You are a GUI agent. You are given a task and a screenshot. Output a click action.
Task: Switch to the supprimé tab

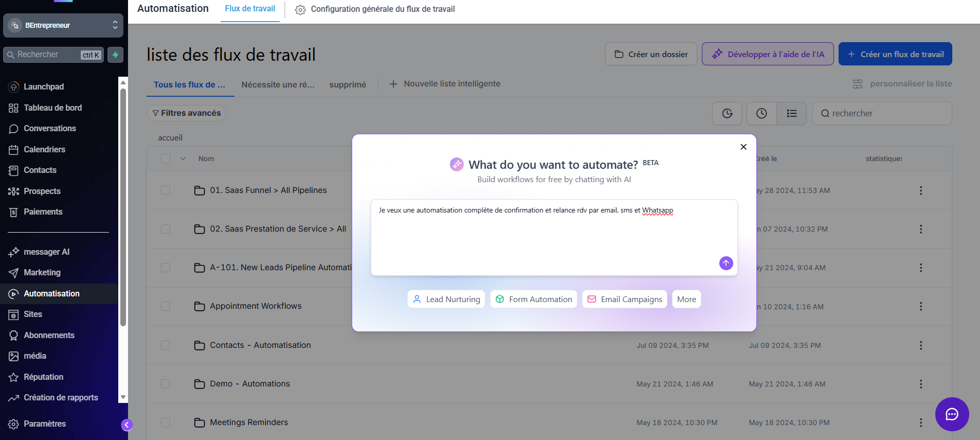click(x=348, y=84)
